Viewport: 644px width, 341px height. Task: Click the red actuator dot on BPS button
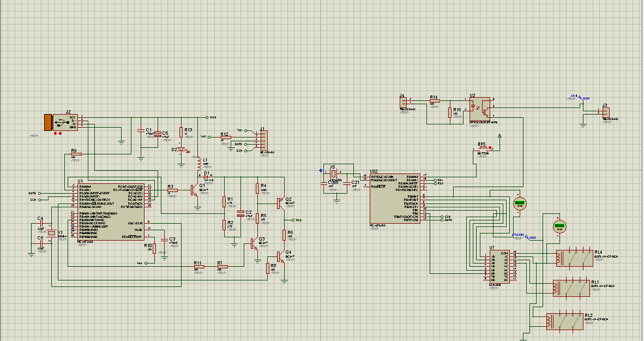point(490,148)
